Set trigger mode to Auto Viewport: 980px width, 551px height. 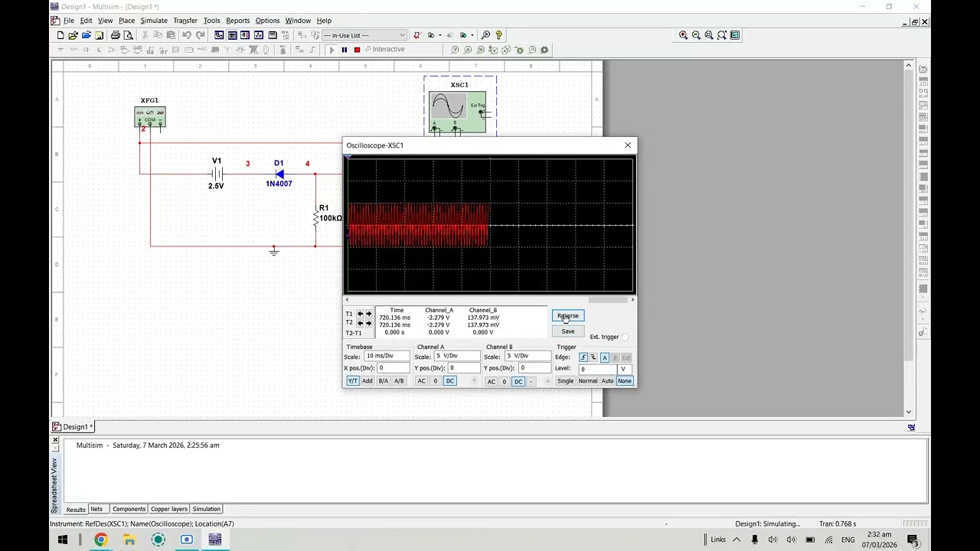tap(608, 381)
